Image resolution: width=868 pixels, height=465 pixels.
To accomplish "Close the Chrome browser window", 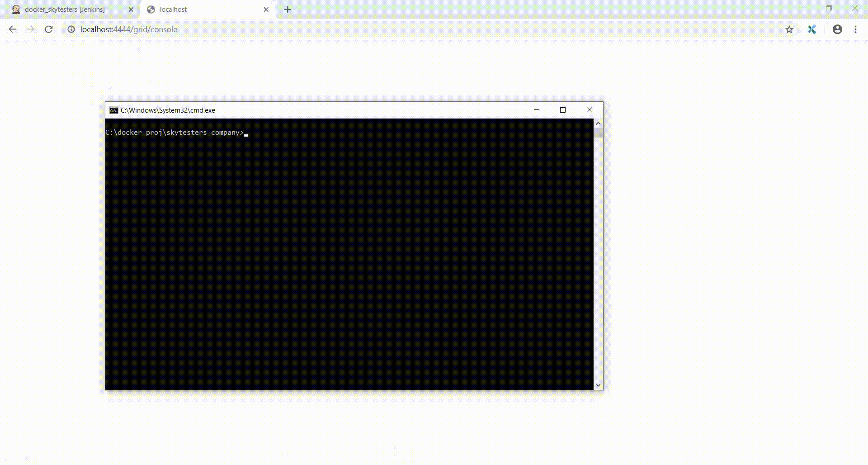I will pos(854,8).
